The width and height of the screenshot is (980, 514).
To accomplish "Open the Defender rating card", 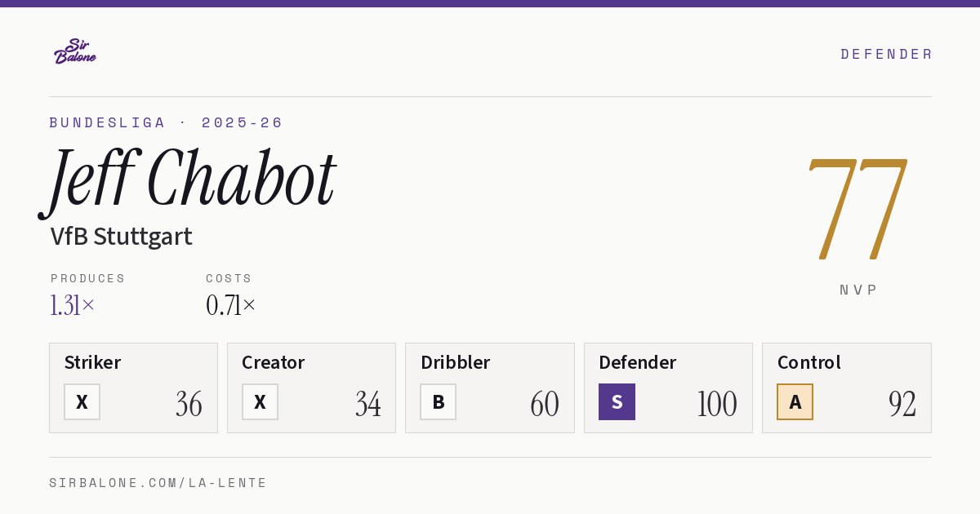I will (x=668, y=388).
